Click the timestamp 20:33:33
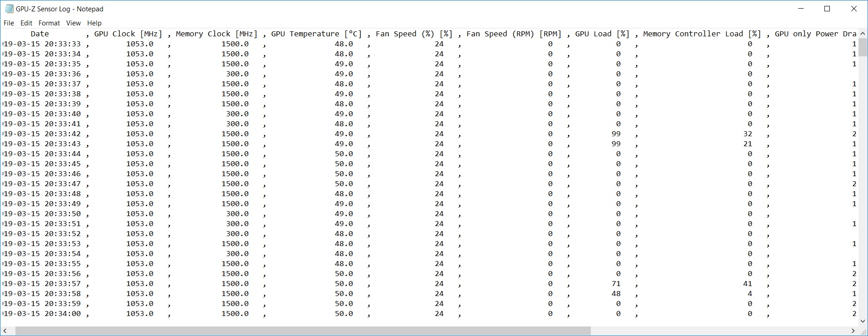The width and height of the screenshot is (868, 336). [x=63, y=44]
